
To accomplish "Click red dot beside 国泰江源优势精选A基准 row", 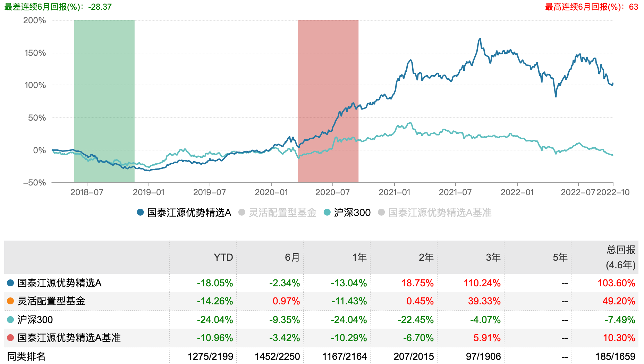I will coord(10,338).
